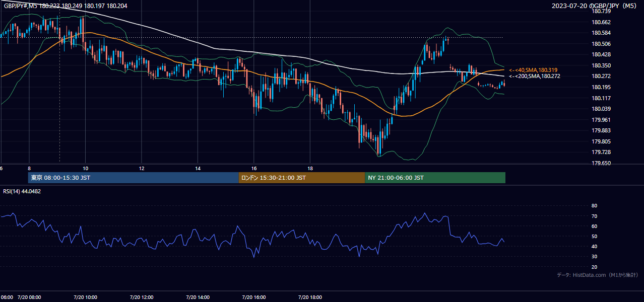Viewport: 644px width, 302px height.
Task: Click RSI axis level 50
Action: (x=594, y=236)
